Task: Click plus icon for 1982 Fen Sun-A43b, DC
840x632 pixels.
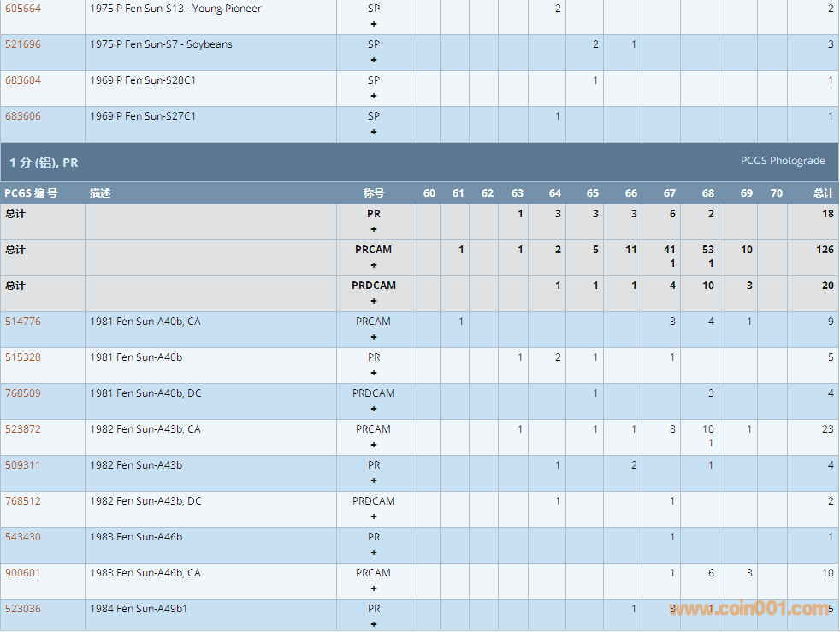Action: click(x=374, y=517)
